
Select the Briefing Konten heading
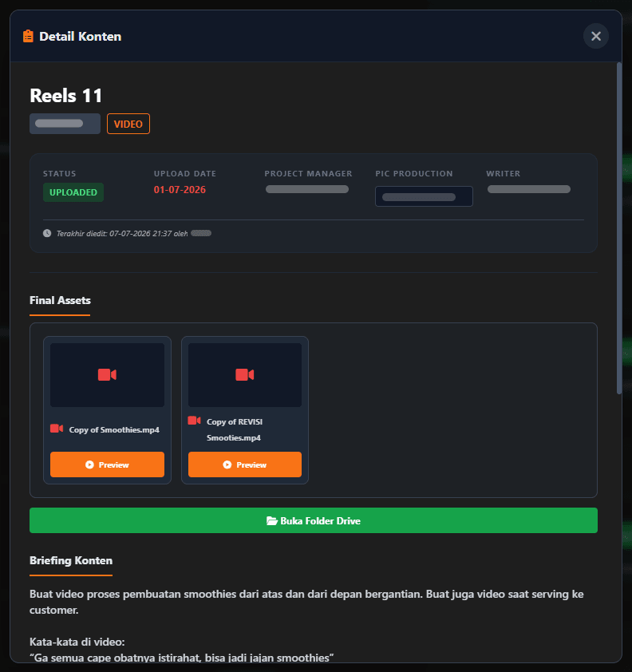coord(71,560)
